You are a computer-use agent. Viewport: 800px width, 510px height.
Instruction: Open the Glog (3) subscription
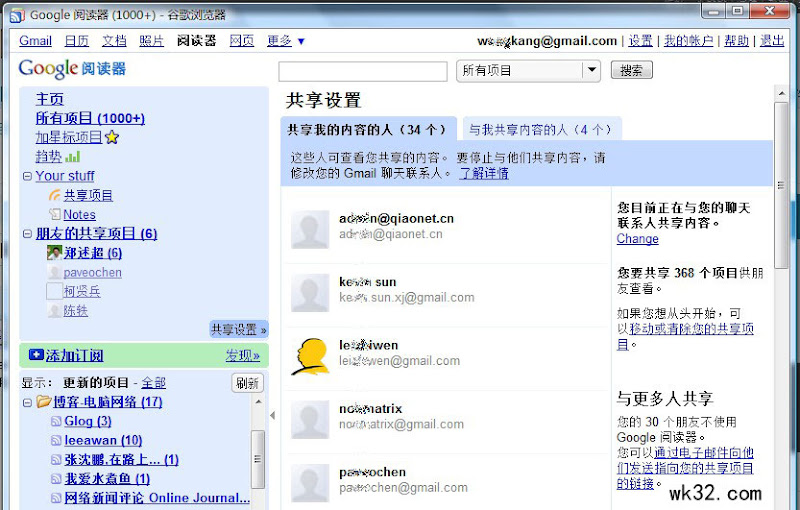(88, 421)
